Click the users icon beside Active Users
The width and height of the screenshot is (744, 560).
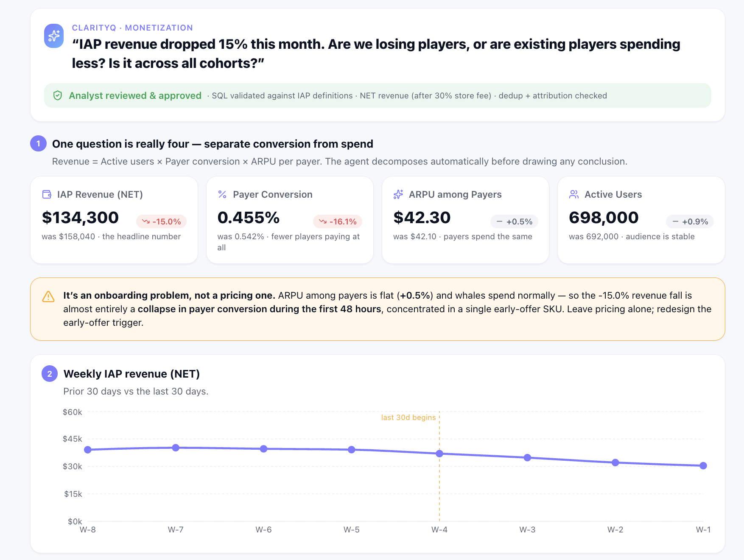point(574,194)
